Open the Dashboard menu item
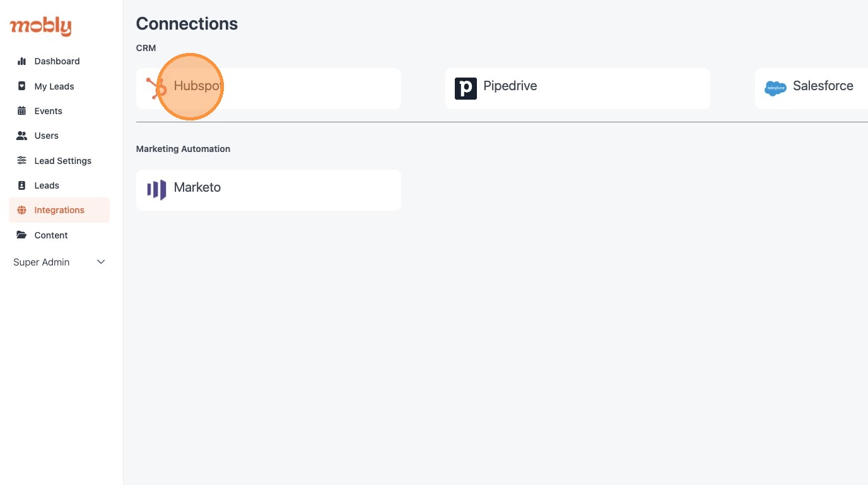The width and height of the screenshot is (868, 485). tap(59, 61)
